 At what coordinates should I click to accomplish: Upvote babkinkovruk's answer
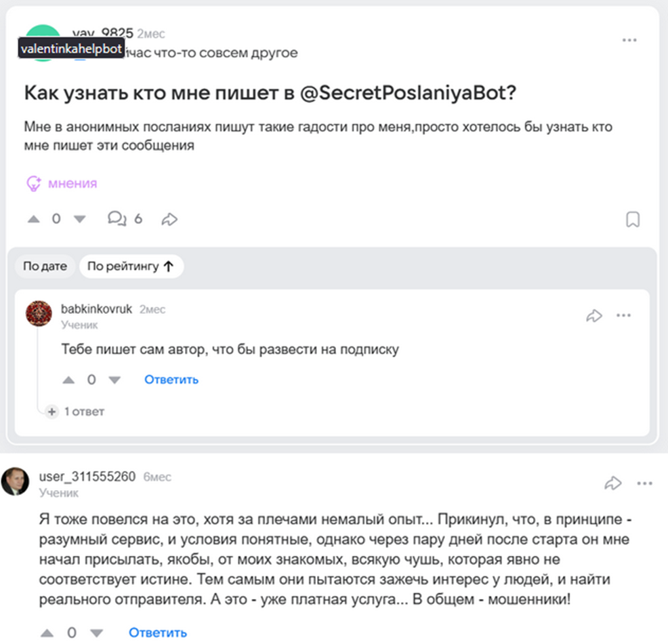(68, 380)
